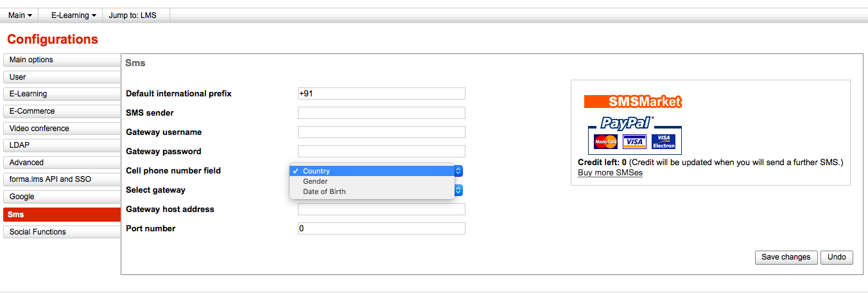Image resolution: width=868 pixels, height=293 pixels.
Task: Open the Main dropdown menu
Action: (x=20, y=15)
